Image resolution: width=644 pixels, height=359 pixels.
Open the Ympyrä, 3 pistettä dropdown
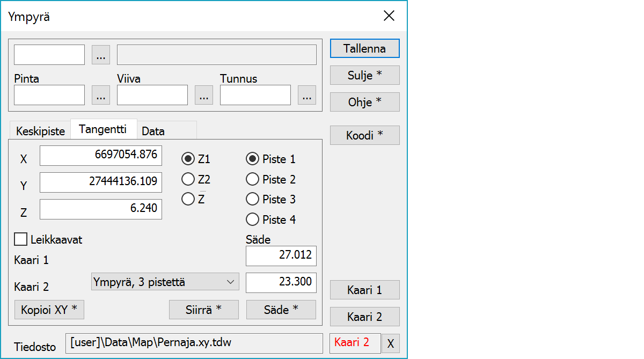click(x=165, y=281)
